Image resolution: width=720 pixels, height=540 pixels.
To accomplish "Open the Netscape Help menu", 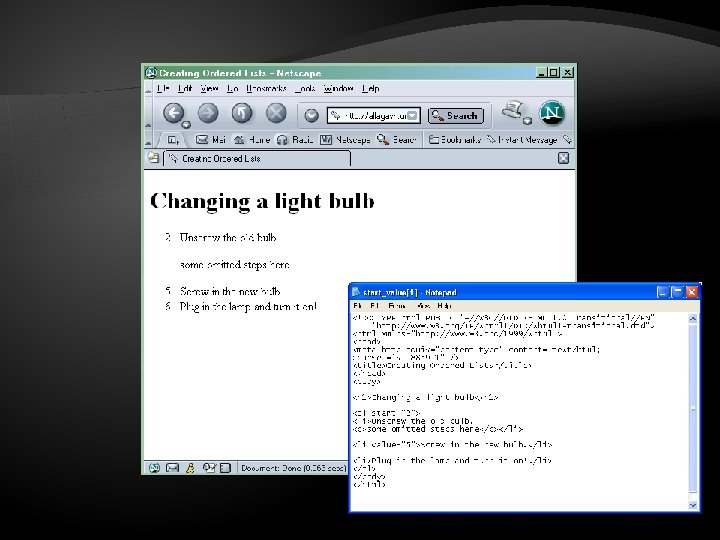I will click(371, 88).
